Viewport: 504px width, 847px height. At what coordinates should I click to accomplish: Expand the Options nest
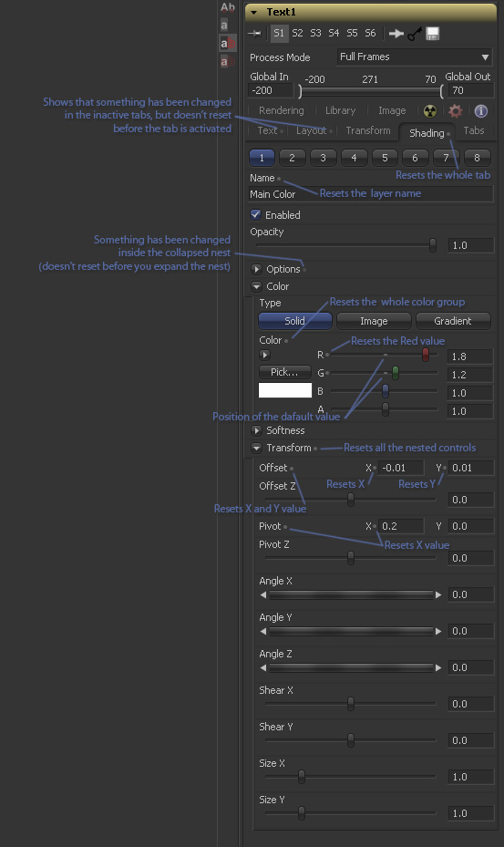pos(257,269)
